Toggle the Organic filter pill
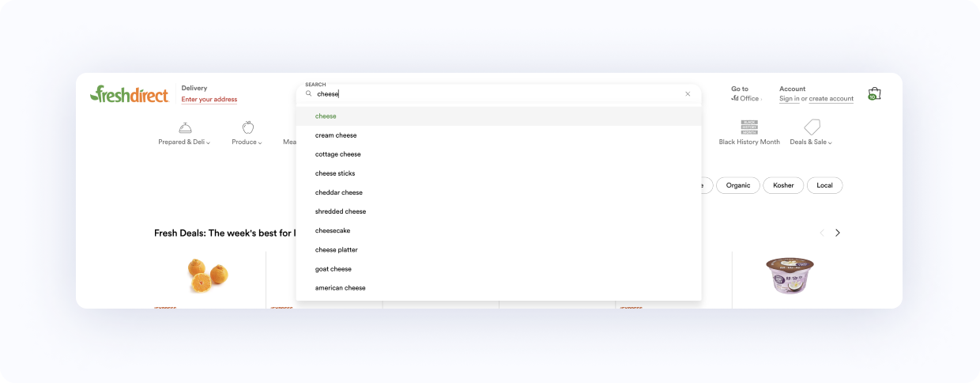 [x=738, y=185]
